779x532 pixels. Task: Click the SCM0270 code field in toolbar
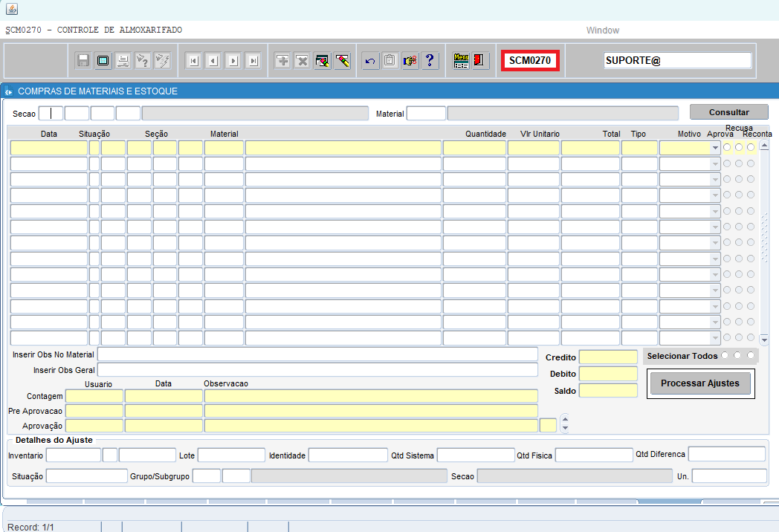click(x=529, y=61)
